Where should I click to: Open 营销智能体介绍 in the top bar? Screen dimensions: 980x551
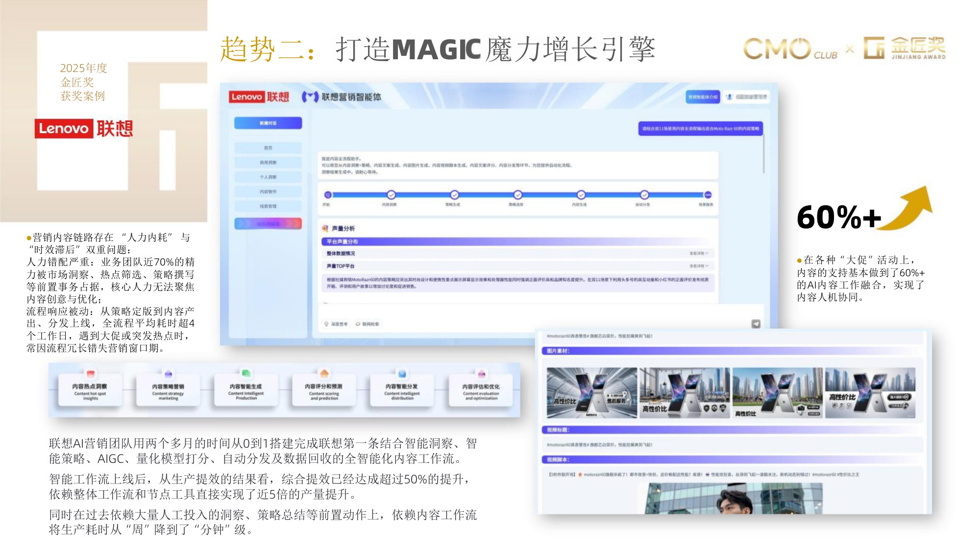(703, 96)
